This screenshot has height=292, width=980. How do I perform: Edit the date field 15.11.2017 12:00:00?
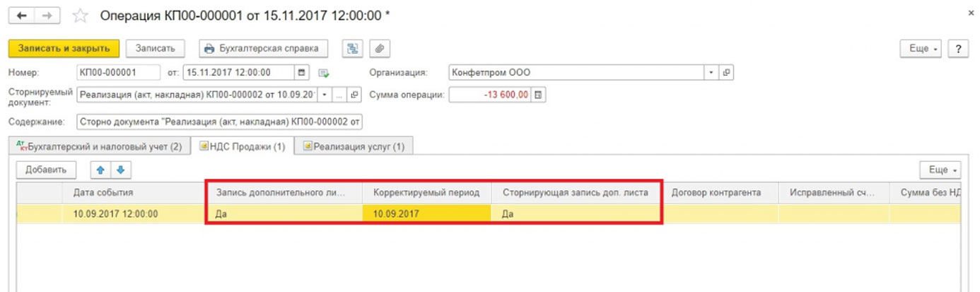(x=239, y=72)
